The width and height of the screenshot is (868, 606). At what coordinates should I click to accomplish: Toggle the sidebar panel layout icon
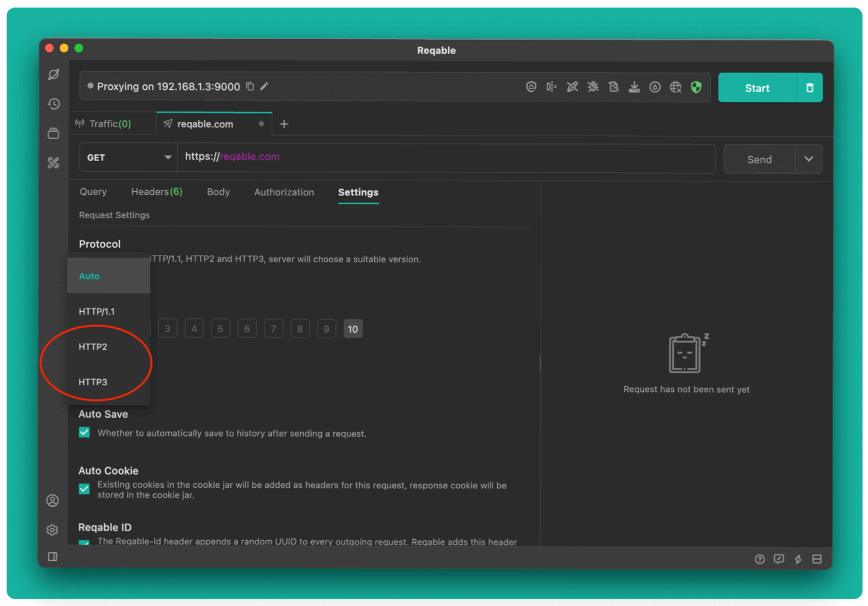(52, 557)
